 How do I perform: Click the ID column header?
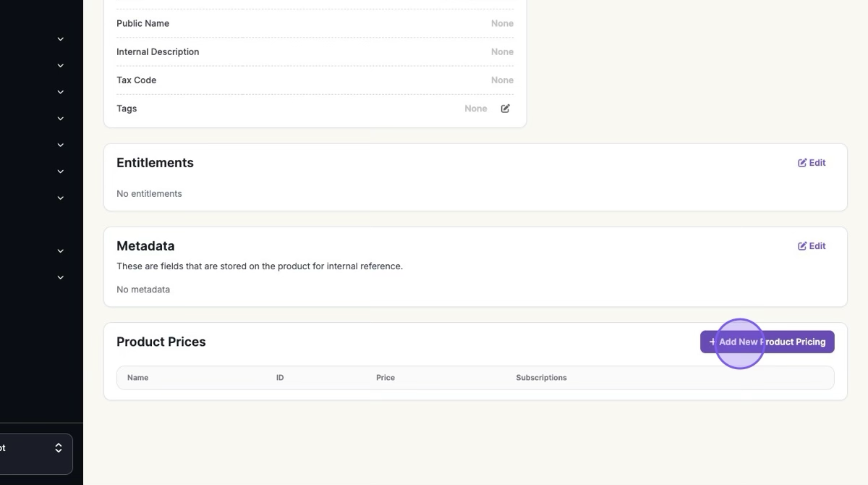(280, 378)
